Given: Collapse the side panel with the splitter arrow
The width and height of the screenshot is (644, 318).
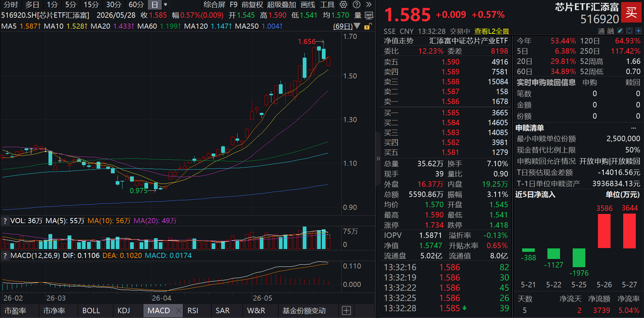Looking at the screenshot, I should pos(378,159).
